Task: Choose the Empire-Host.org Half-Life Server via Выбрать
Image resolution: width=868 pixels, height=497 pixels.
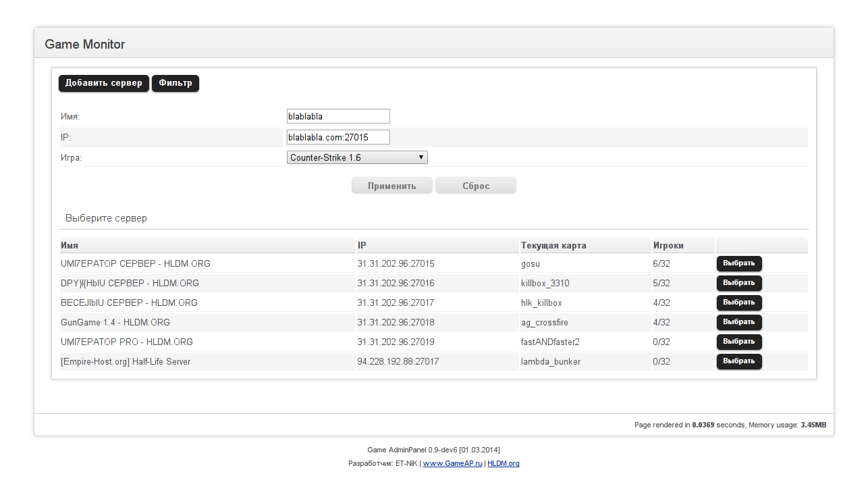Action: [739, 361]
